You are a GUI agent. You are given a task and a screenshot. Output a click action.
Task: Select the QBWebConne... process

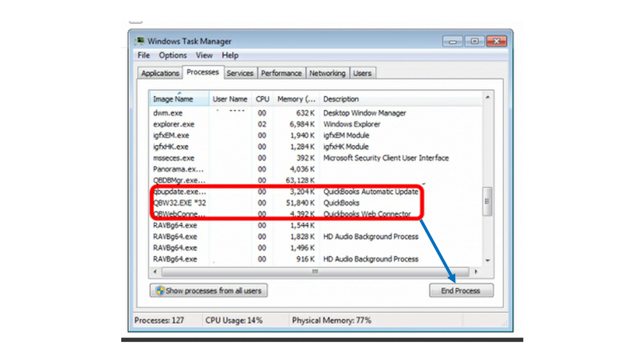pyautogui.click(x=315, y=214)
